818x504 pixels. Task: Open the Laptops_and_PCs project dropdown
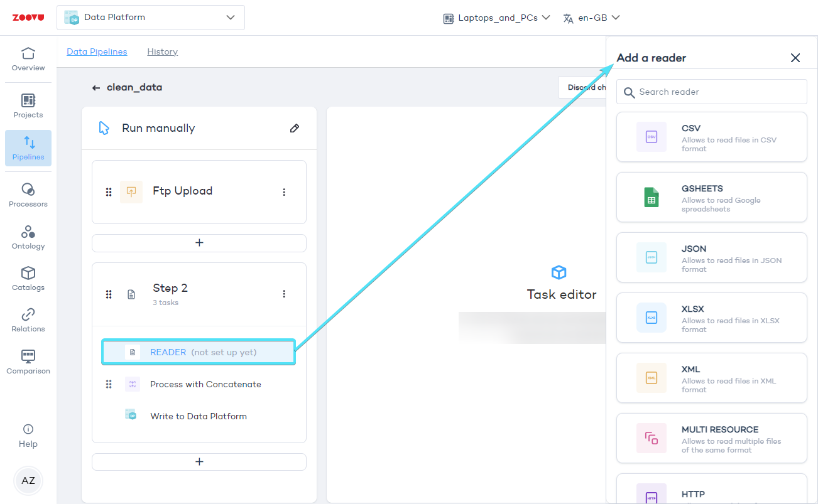tap(496, 18)
